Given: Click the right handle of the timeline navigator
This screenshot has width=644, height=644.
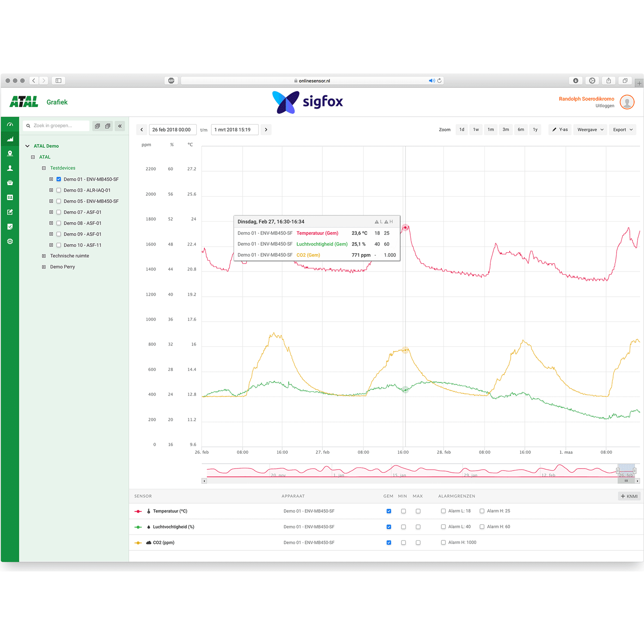Looking at the screenshot, I should point(635,471).
